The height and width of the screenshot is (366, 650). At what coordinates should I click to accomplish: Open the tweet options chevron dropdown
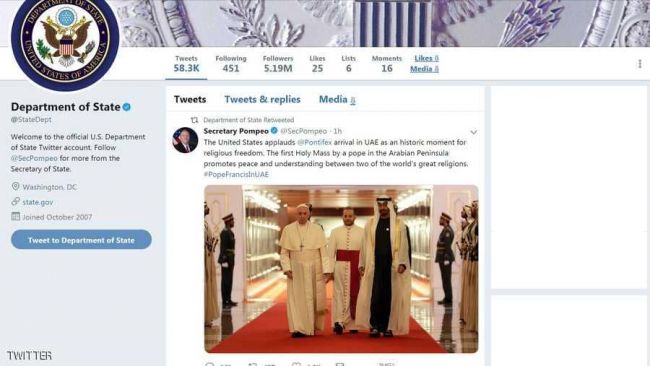(x=473, y=132)
